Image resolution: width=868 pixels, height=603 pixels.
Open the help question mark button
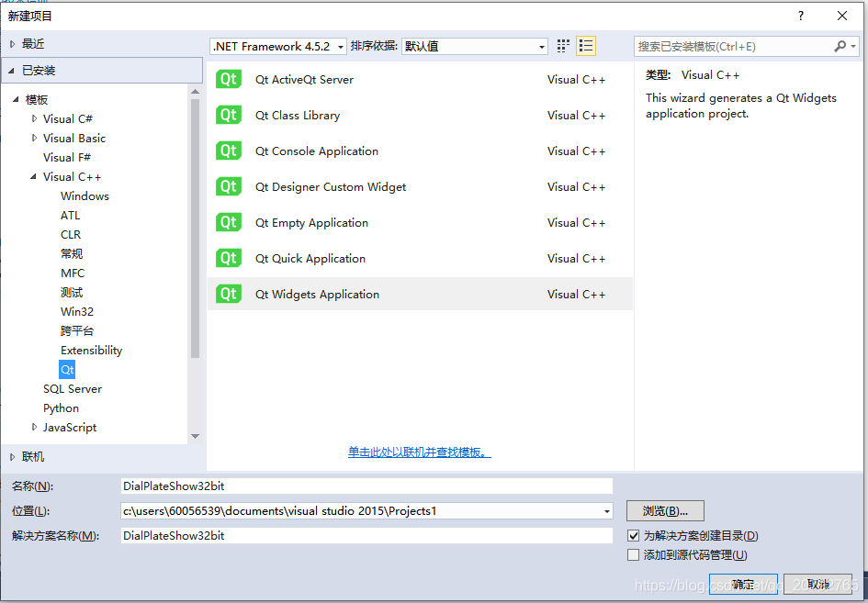click(800, 16)
